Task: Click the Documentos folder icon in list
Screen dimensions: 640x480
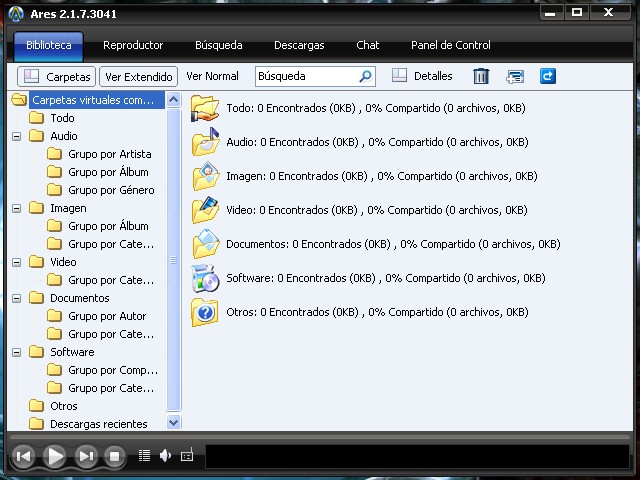Action: click(x=205, y=244)
